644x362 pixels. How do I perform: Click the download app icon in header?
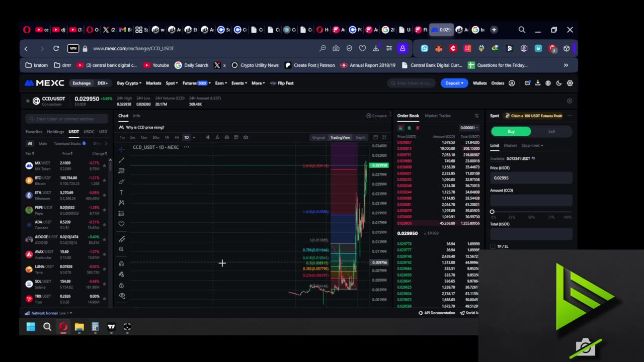click(x=538, y=83)
